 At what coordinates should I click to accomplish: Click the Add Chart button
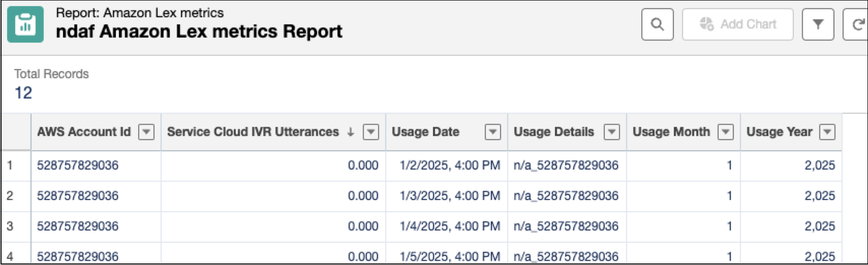click(737, 24)
